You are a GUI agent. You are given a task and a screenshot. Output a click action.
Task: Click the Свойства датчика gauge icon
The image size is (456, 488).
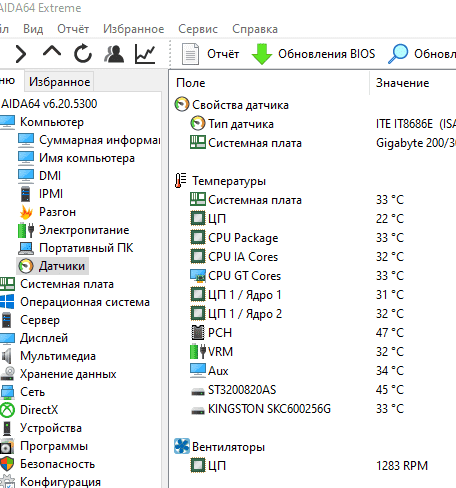[x=182, y=105]
